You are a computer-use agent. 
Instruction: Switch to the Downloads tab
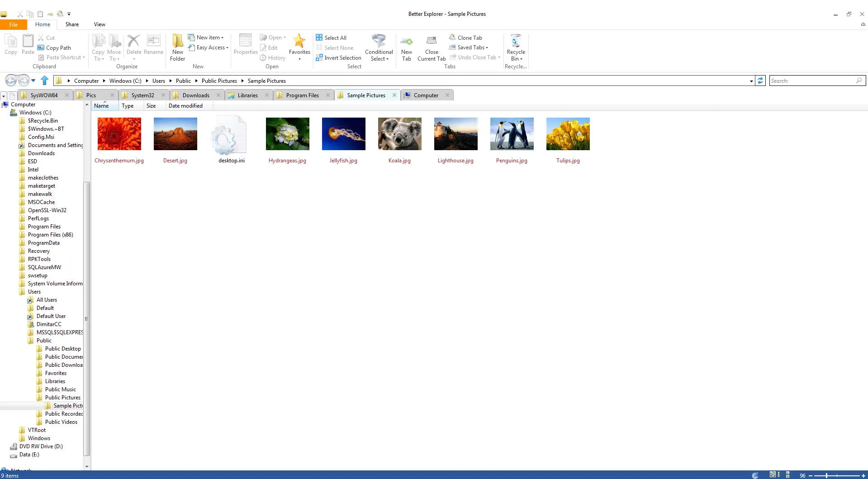pyautogui.click(x=196, y=95)
